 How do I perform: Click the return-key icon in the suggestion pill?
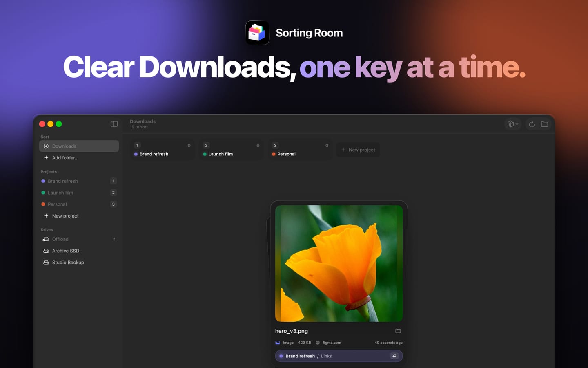394,356
